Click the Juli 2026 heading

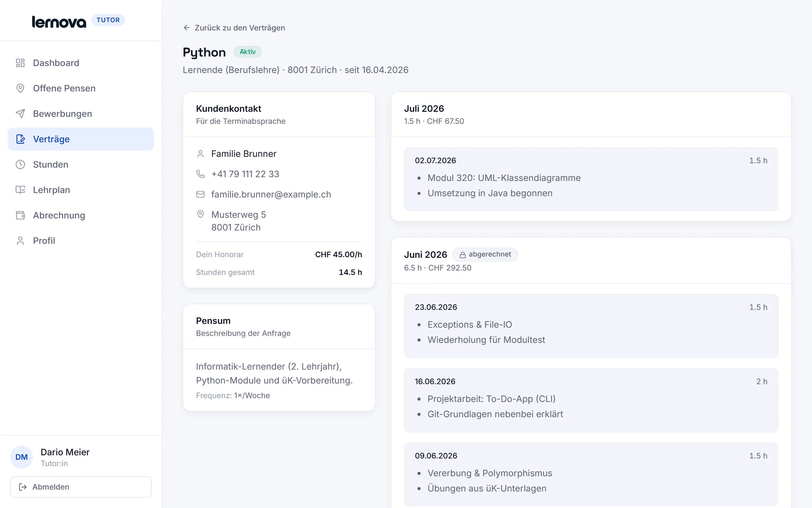424,109
